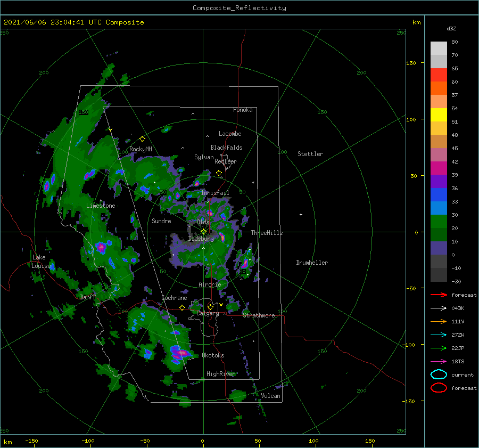Click the dBZ legend heading
This screenshot has height=448, width=479.
point(451,29)
